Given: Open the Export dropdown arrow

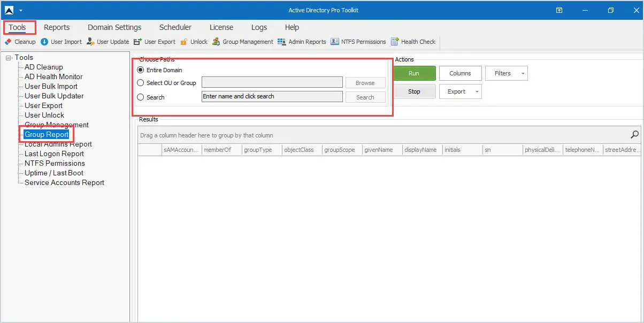Looking at the screenshot, I should pyautogui.click(x=477, y=92).
